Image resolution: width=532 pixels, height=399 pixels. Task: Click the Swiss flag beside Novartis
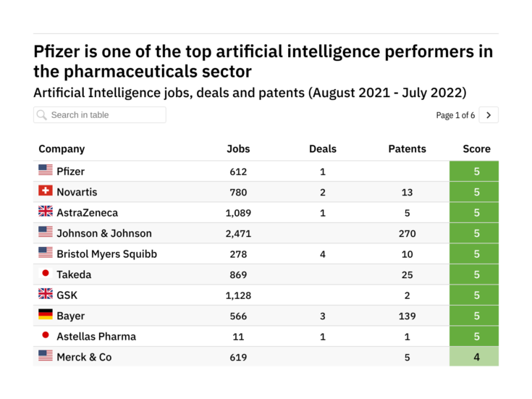(x=46, y=191)
